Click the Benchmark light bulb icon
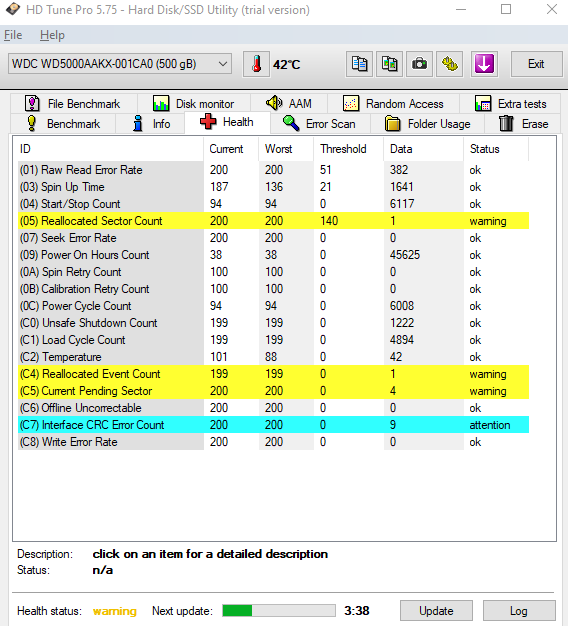The image size is (568, 626). click(32, 123)
